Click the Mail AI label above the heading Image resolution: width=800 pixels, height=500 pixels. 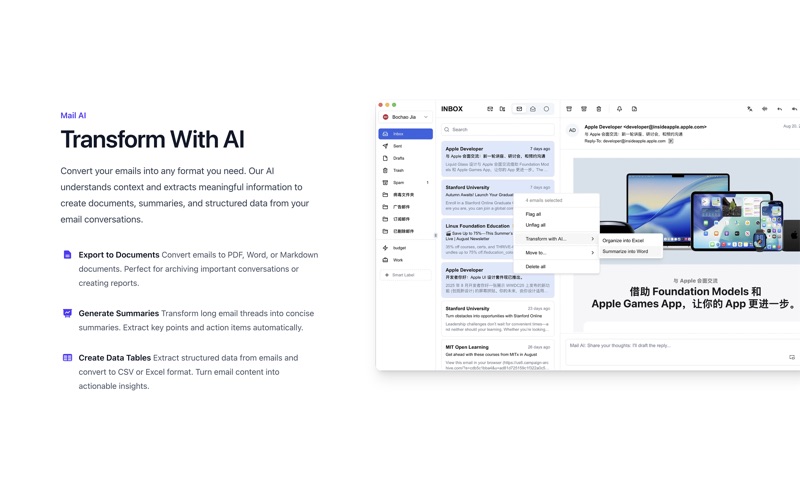tap(73, 116)
